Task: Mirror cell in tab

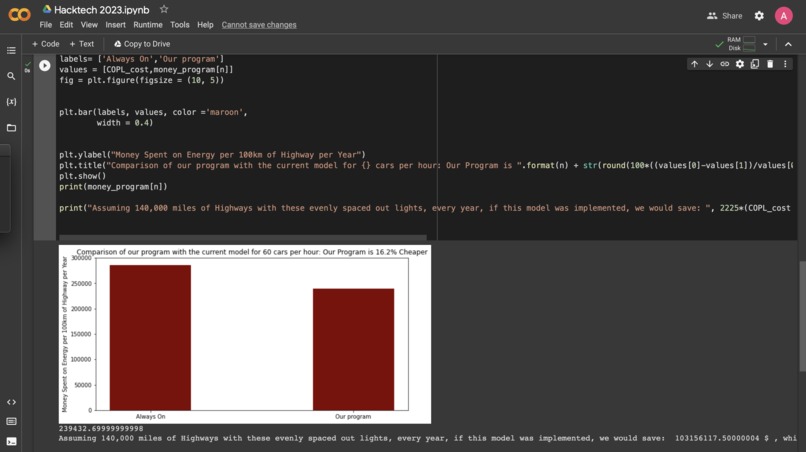Action: point(755,64)
